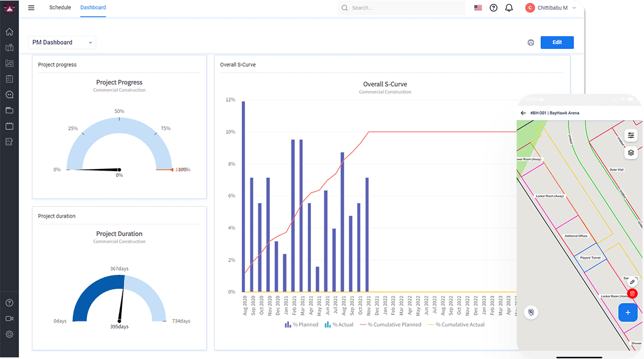Switch to the Schedule tab
Screen dimensions: 644x359
point(60,8)
